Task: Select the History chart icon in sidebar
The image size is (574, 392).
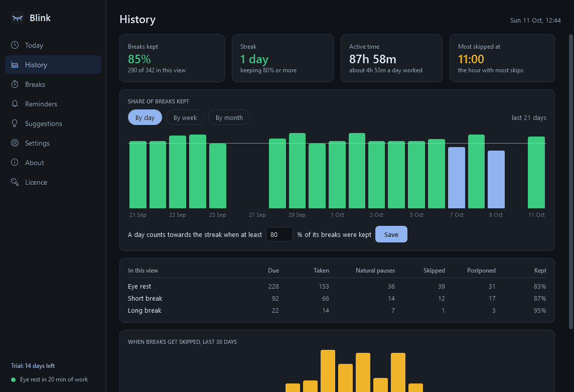Action: coord(15,65)
